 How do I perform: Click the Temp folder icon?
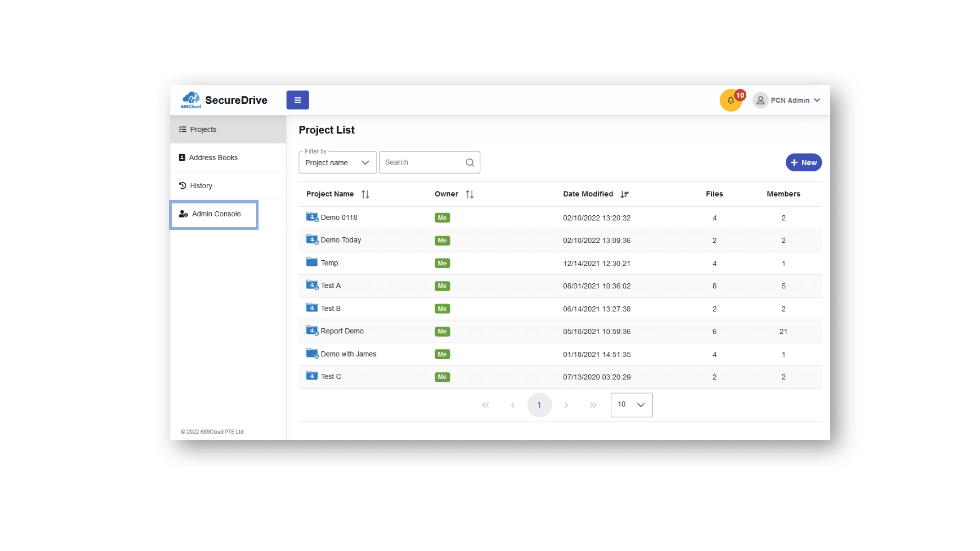(x=312, y=262)
